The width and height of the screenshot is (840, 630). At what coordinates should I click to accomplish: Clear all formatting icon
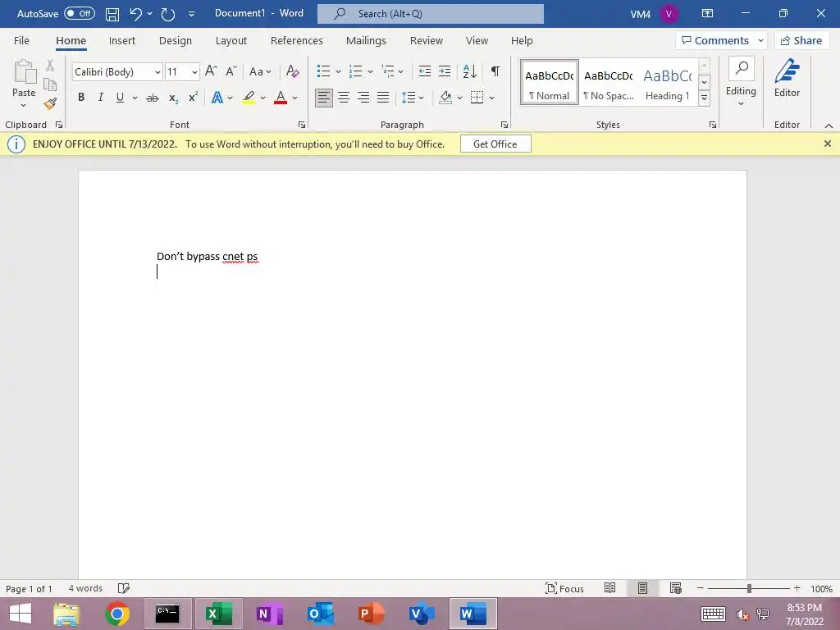click(x=293, y=71)
